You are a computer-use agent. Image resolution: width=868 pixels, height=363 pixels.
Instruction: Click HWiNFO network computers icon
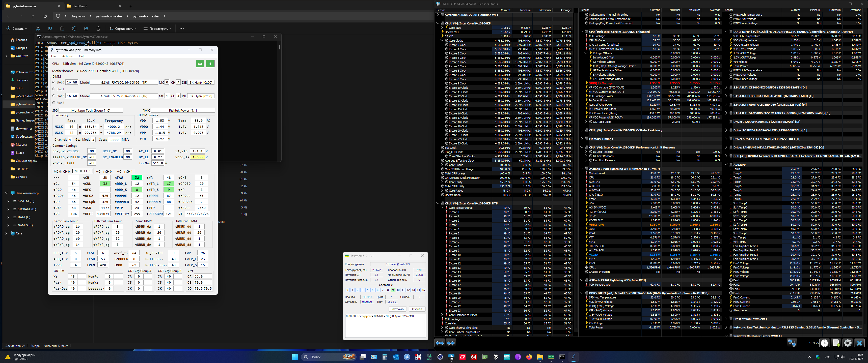(792, 343)
